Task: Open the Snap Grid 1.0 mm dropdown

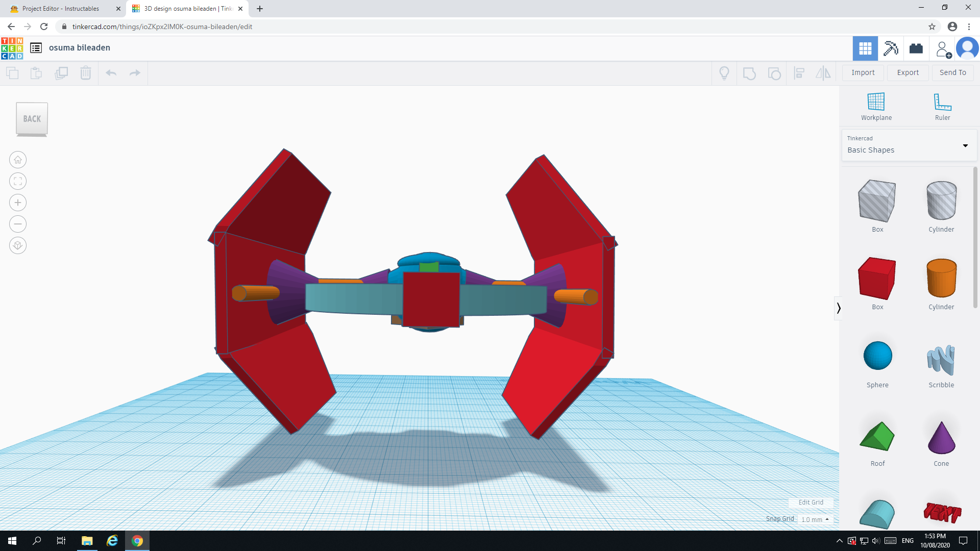Action: pyautogui.click(x=815, y=519)
